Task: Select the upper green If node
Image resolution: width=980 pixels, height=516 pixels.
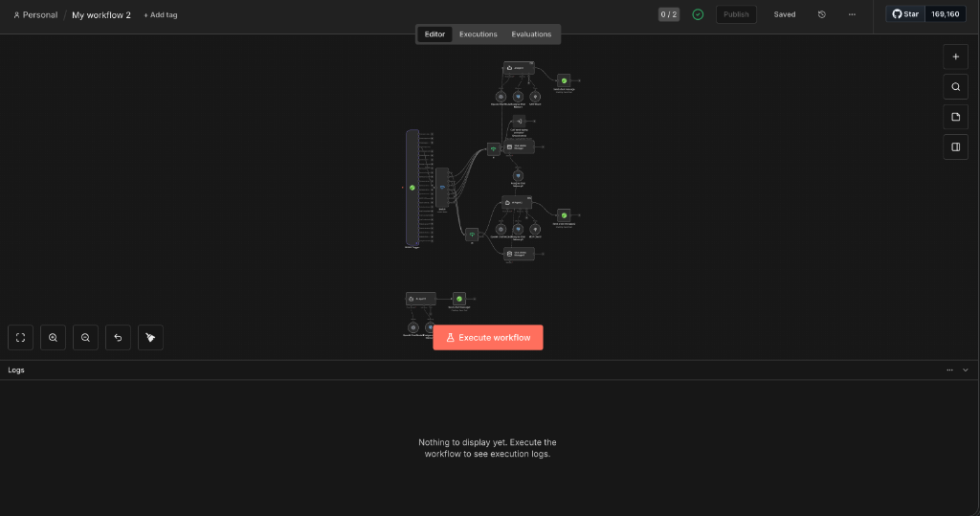Action: 493,148
